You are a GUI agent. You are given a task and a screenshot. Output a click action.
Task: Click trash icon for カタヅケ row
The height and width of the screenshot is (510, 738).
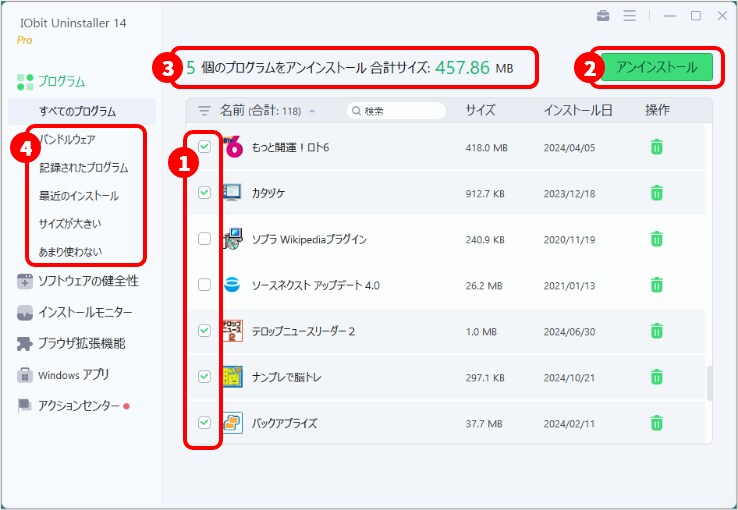(656, 193)
